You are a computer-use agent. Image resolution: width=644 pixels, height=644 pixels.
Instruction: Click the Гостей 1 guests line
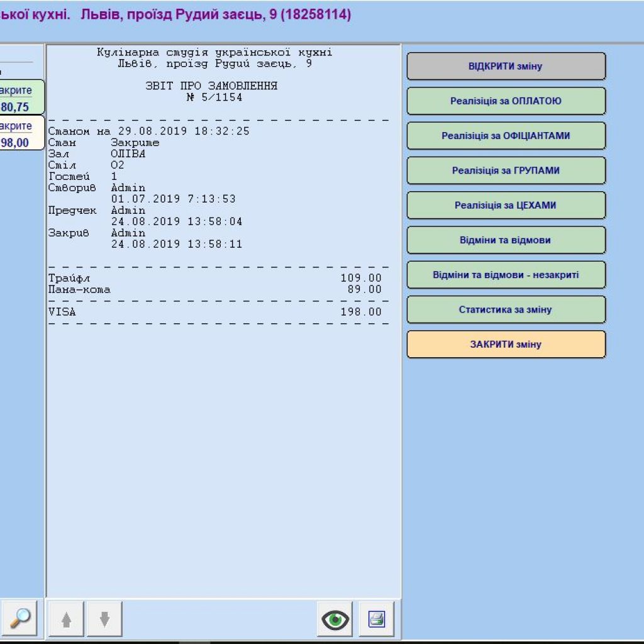[82, 177]
